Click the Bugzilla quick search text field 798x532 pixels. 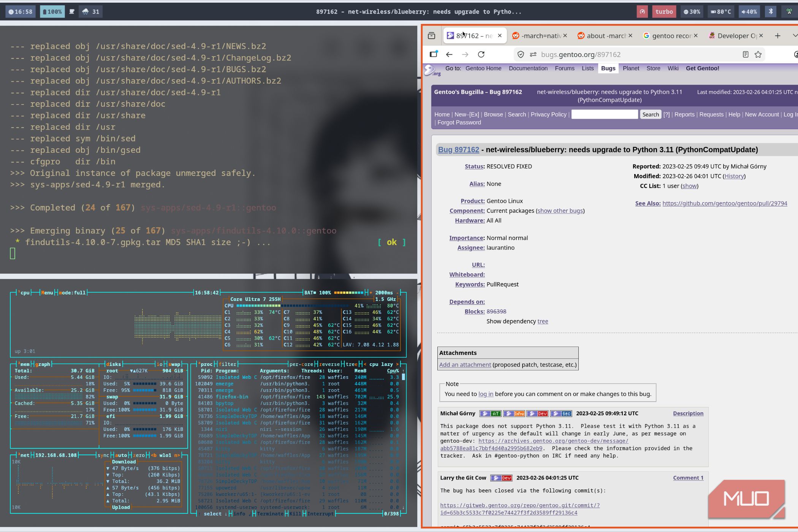coord(605,114)
